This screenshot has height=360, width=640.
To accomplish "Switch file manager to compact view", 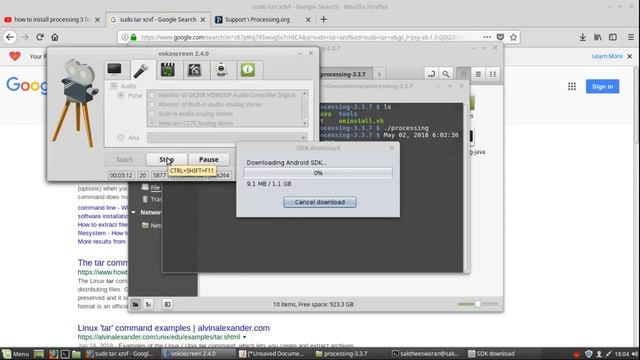I will tap(493, 74).
